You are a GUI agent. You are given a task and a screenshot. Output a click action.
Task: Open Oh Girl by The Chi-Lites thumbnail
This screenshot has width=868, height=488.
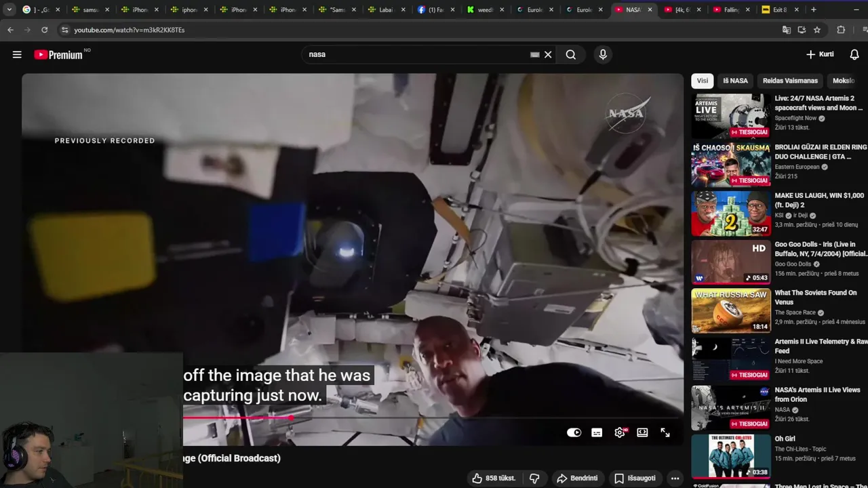(x=730, y=457)
